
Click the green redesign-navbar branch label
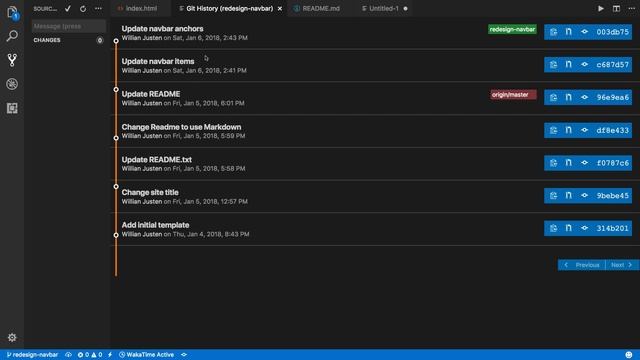[x=512, y=29]
